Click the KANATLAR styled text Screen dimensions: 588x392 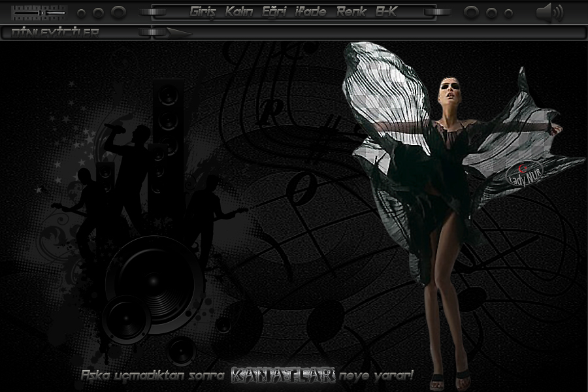click(x=284, y=376)
